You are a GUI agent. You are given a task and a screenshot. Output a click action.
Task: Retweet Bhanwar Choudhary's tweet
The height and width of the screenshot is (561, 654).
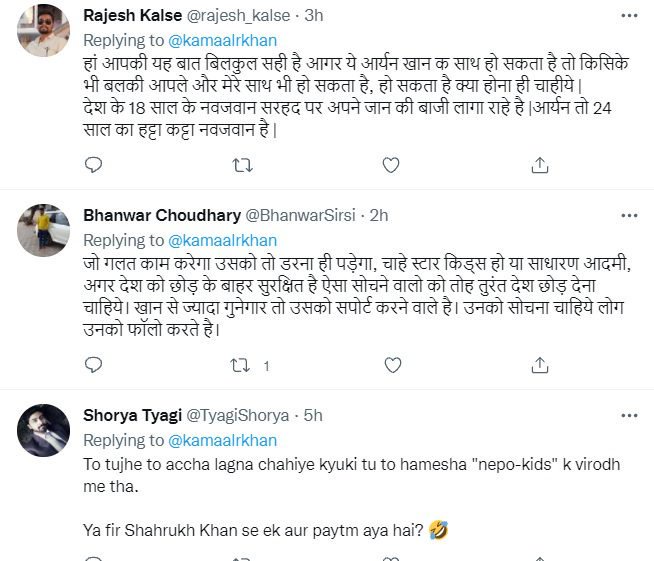240,366
